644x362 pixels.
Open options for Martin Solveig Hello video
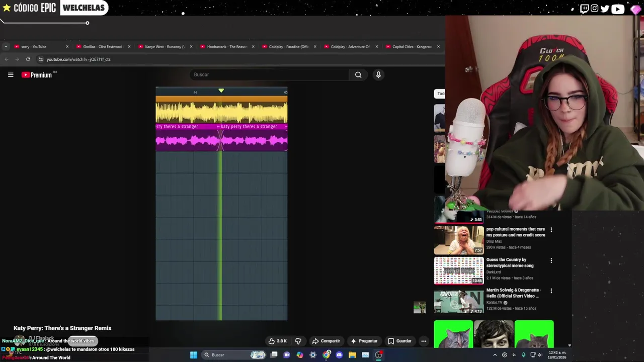point(551,291)
